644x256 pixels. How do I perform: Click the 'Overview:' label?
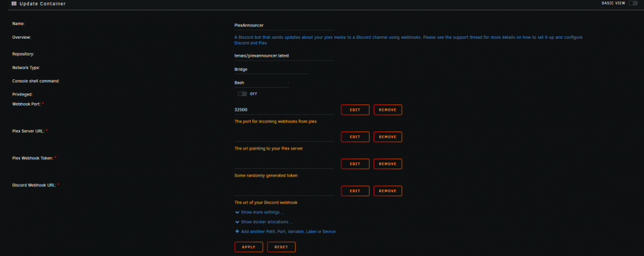pyautogui.click(x=22, y=37)
